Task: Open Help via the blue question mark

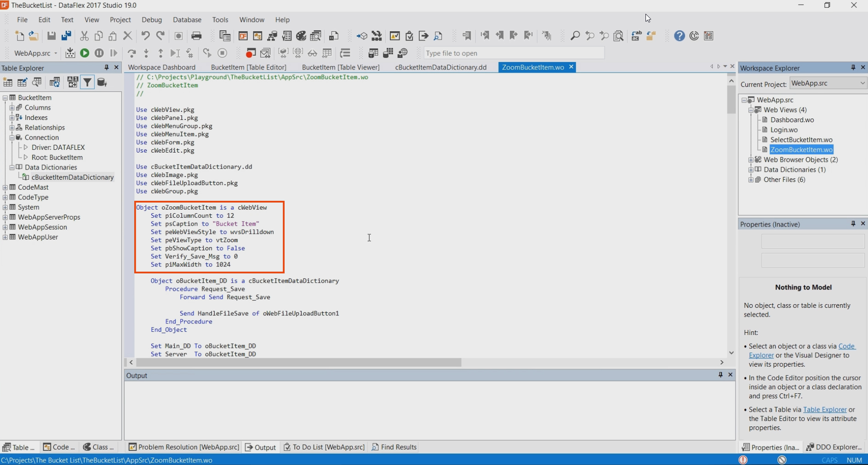Action: point(679,36)
